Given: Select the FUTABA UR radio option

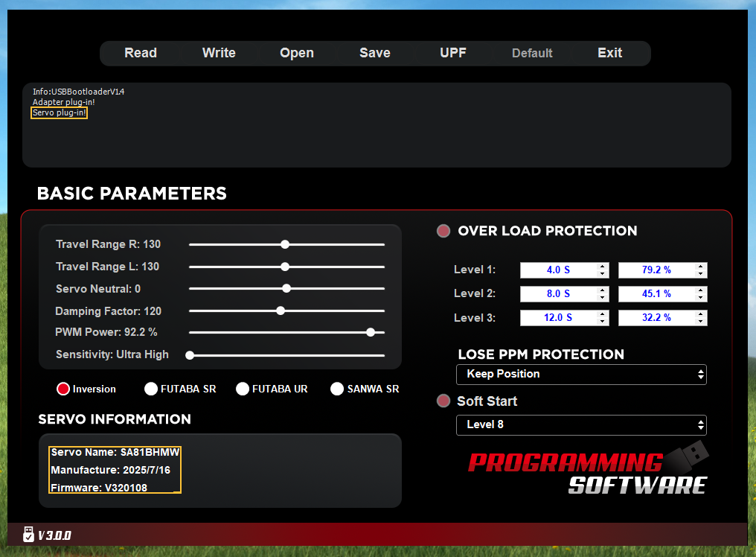Looking at the screenshot, I should 243,389.
